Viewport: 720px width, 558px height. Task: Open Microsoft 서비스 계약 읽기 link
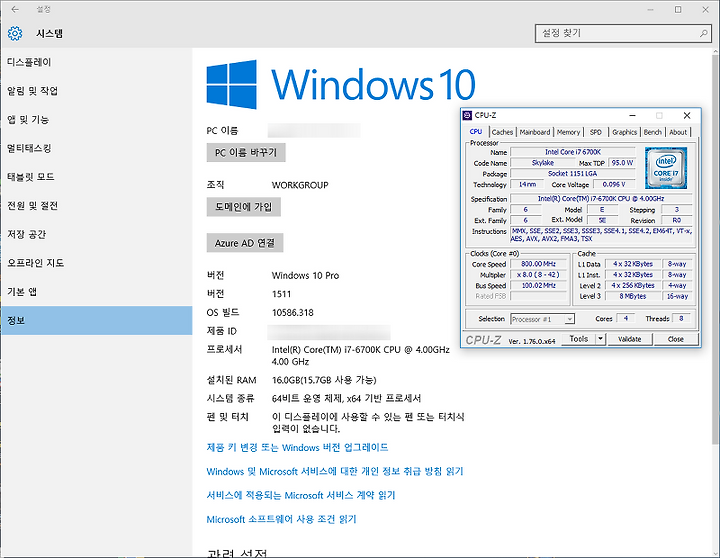(x=301, y=495)
